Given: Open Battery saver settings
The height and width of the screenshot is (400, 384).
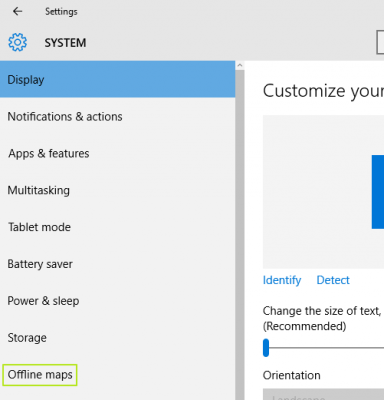Looking at the screenshot, I should 117,264.
